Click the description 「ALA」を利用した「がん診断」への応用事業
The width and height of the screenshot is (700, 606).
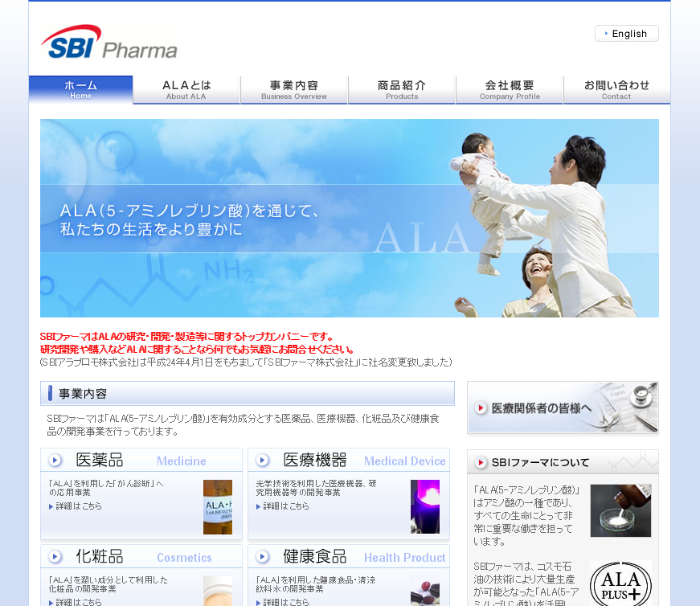click(x=106, y=488)
